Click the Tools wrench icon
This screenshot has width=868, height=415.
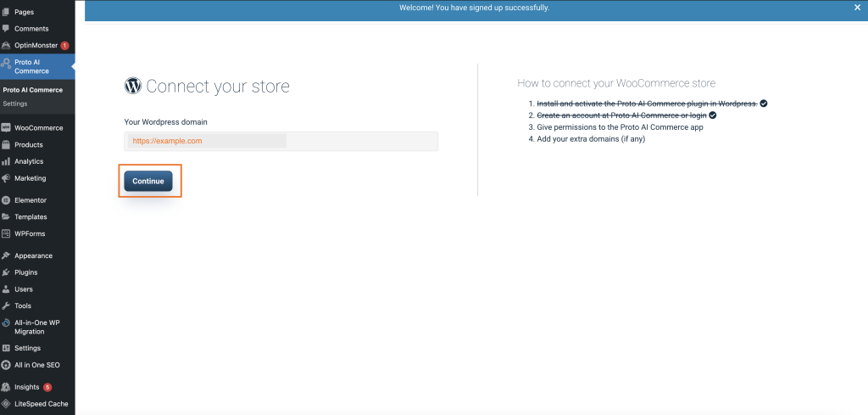point(6,306)
